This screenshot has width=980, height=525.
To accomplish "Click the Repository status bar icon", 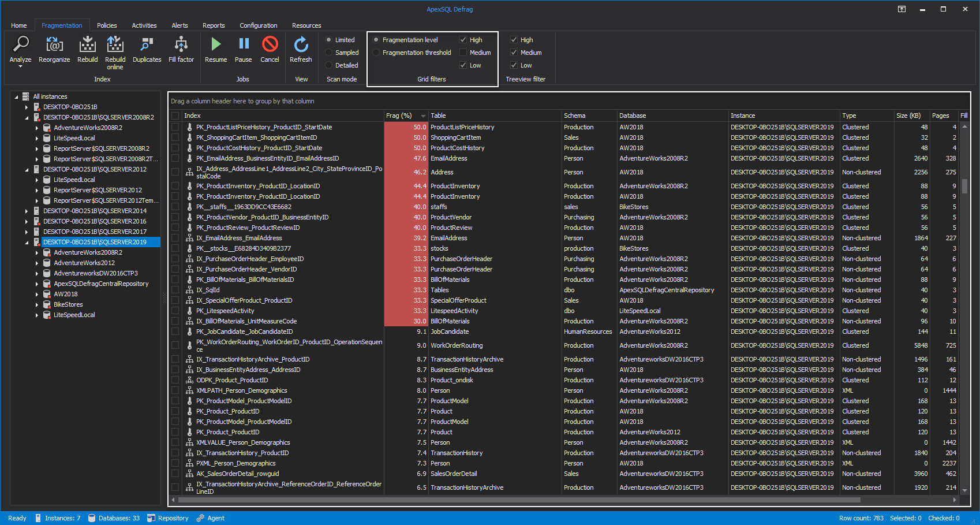I will pos(151,518).
